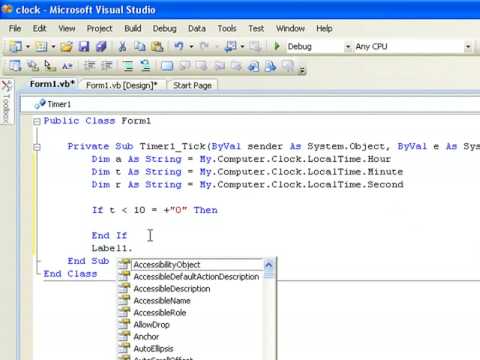Click the Toggle Bookmark icon
Screen dimensions: 480x360
pyautogui.click(x=167, y=66)
